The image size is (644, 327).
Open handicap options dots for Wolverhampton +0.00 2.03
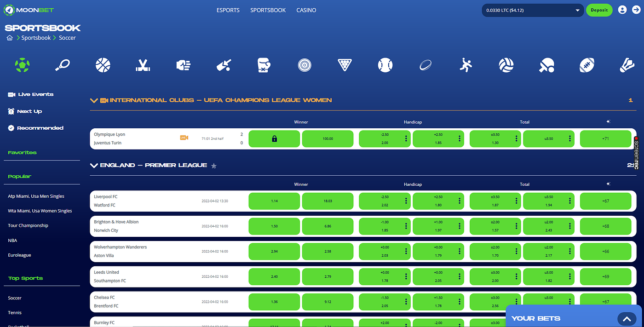point(406,251)
